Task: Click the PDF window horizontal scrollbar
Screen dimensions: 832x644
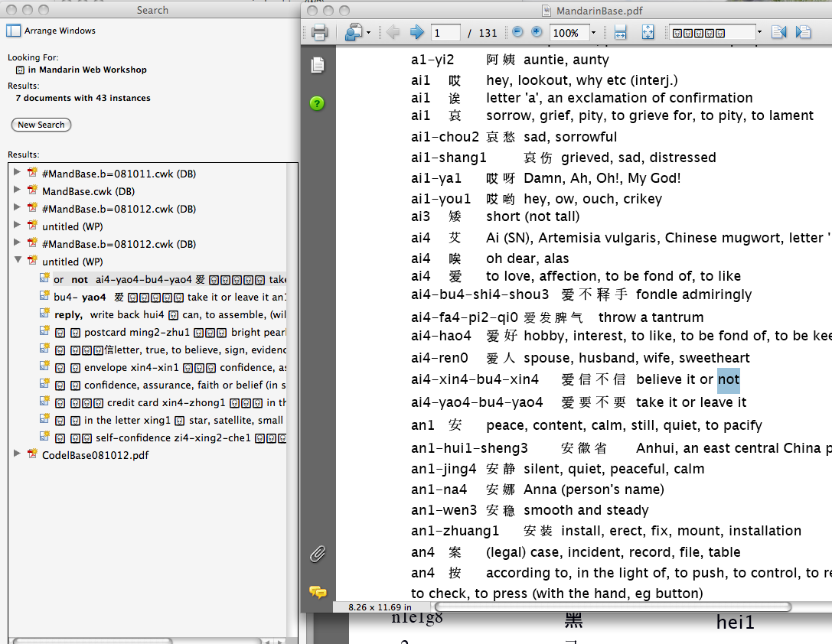Action: (613, 607)
